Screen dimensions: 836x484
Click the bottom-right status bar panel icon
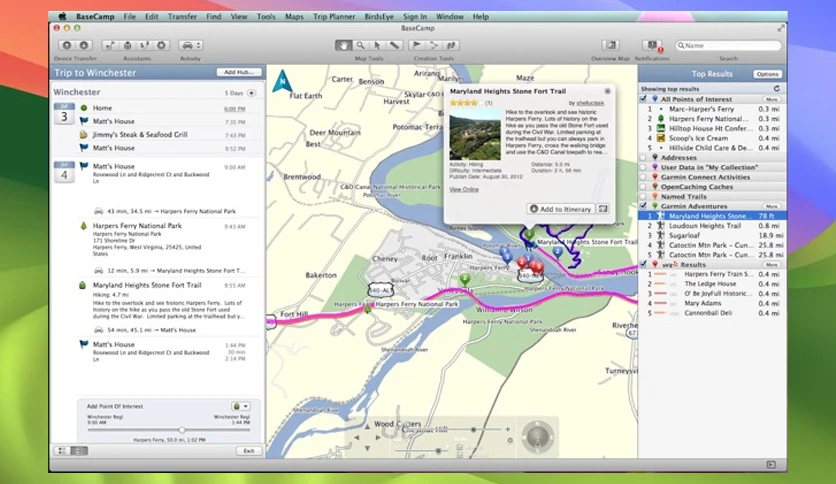(x=771, y=464)
